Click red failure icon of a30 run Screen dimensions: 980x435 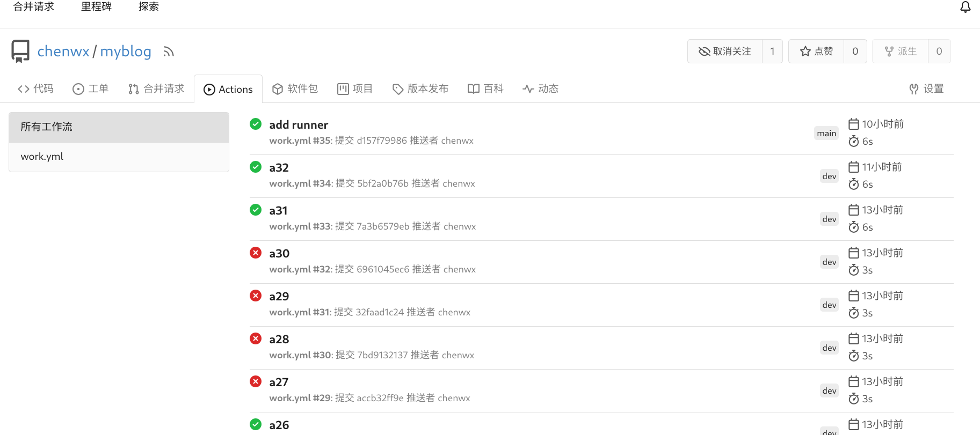click(x=256, y=253)
